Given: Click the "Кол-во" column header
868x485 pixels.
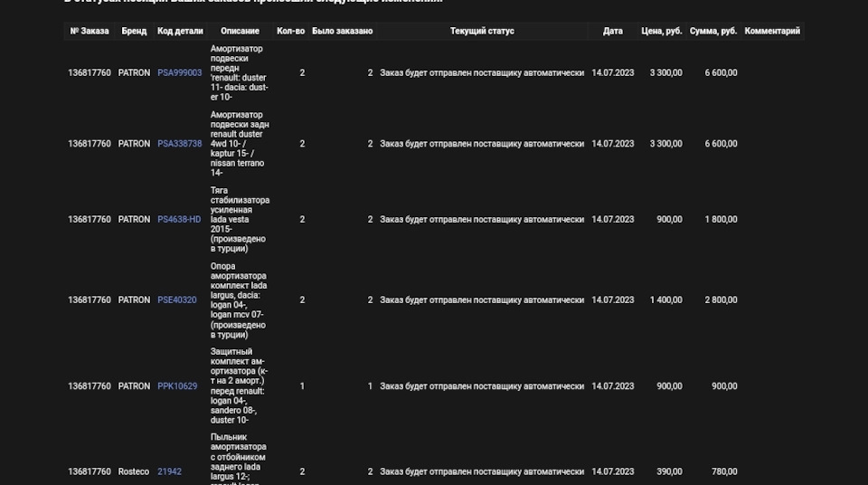Looking at the screenshot, I should click(x=290, y=31).
